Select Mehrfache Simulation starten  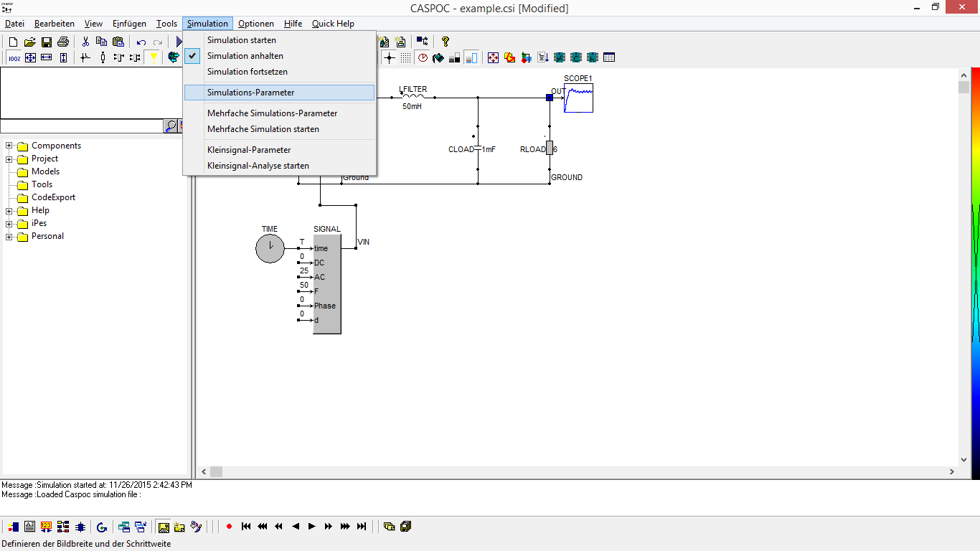[x=280, y=129]
